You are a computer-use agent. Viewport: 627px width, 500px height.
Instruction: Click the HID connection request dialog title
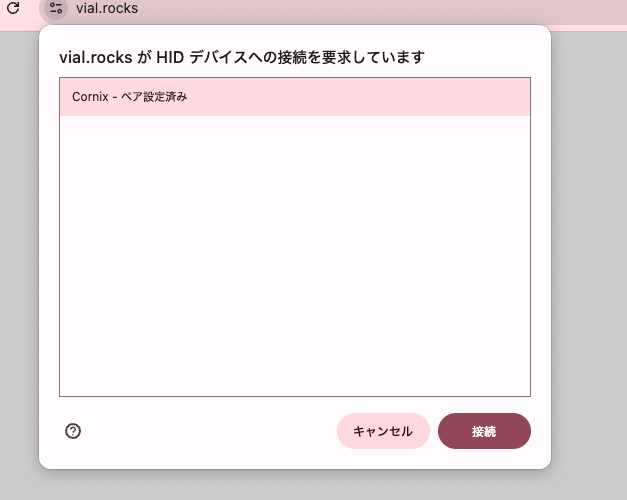click(242, 57)
